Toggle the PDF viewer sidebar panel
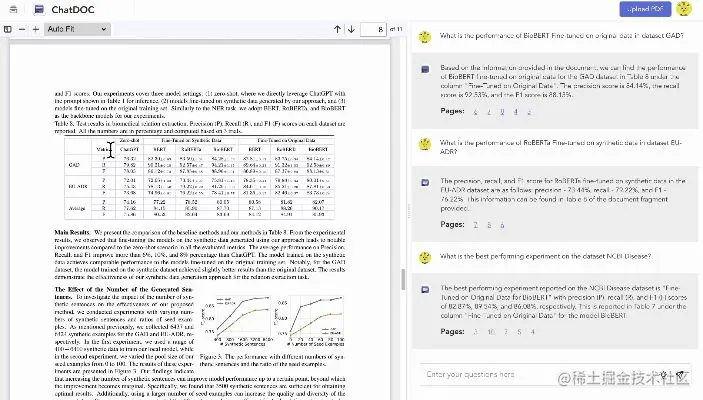Screen dimensions: 703x400 click(x=8, y=29)
